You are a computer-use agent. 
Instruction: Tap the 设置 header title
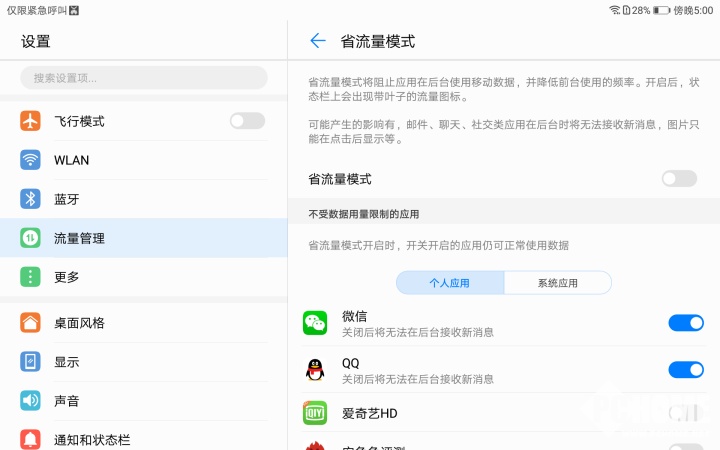35,41
